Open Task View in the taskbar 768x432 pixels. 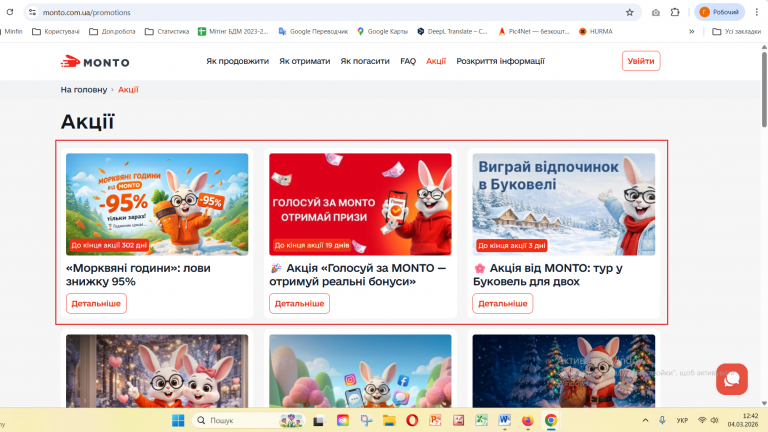click(x=319, y=420)
